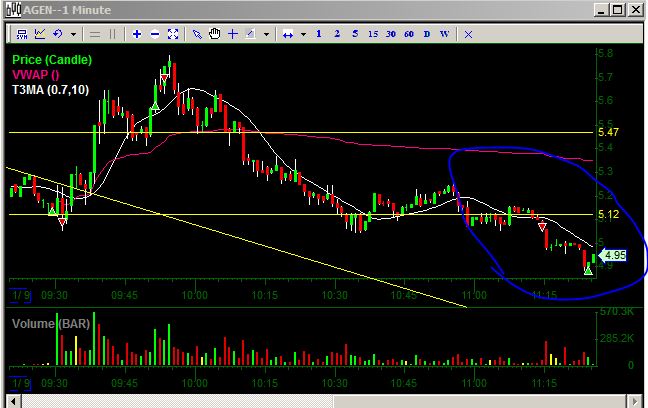This screenshot has height=408, width=648.
Task: Expand the dropdown next to undo icon
Action: click(74, 34)
